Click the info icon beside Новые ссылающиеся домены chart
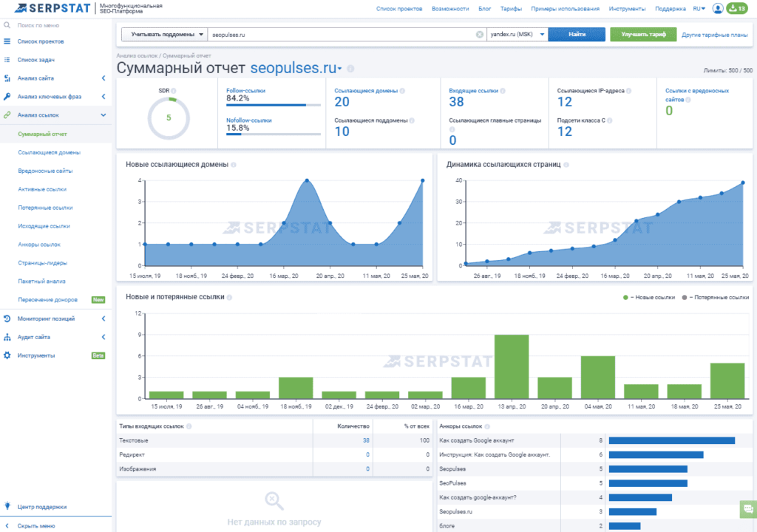The height and width of the screenshot is (532, 757). coord(234,165)
